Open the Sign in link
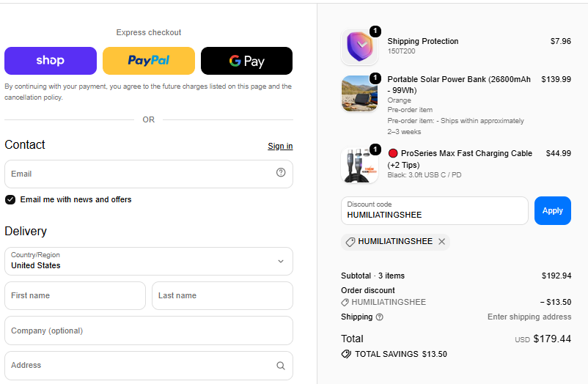The image size is (588, 384). (x=280, y=146)
